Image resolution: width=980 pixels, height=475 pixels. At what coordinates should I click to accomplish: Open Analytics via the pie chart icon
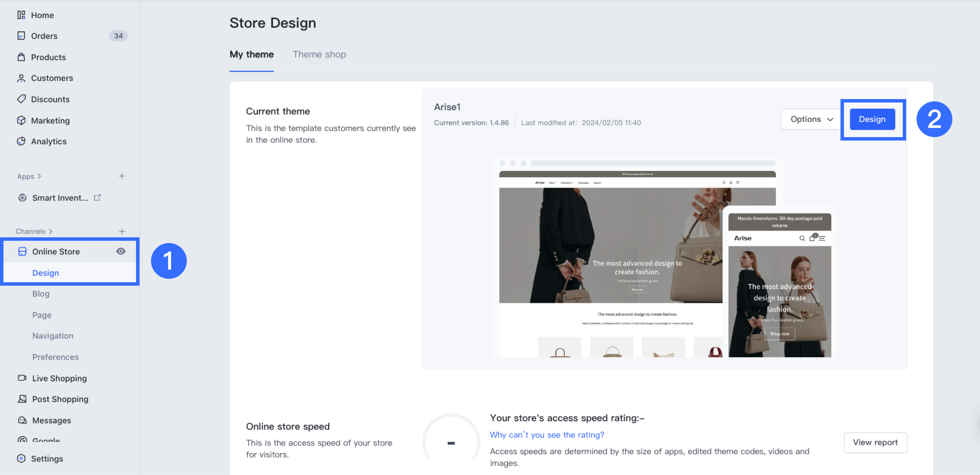point(21,141)
